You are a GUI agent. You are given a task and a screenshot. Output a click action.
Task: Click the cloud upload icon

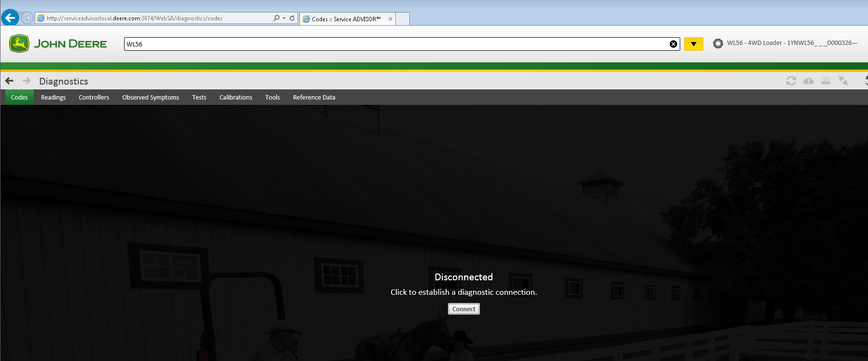809,81
